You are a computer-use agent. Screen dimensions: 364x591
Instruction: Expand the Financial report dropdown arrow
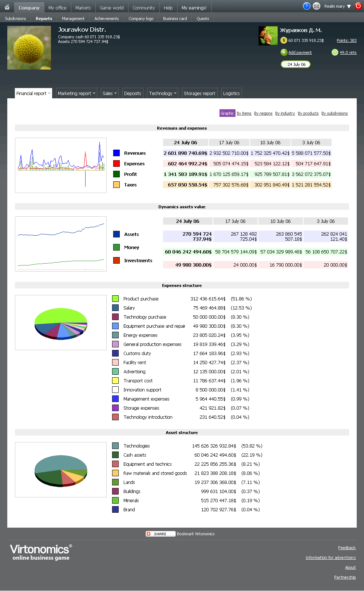coord(49,94)
